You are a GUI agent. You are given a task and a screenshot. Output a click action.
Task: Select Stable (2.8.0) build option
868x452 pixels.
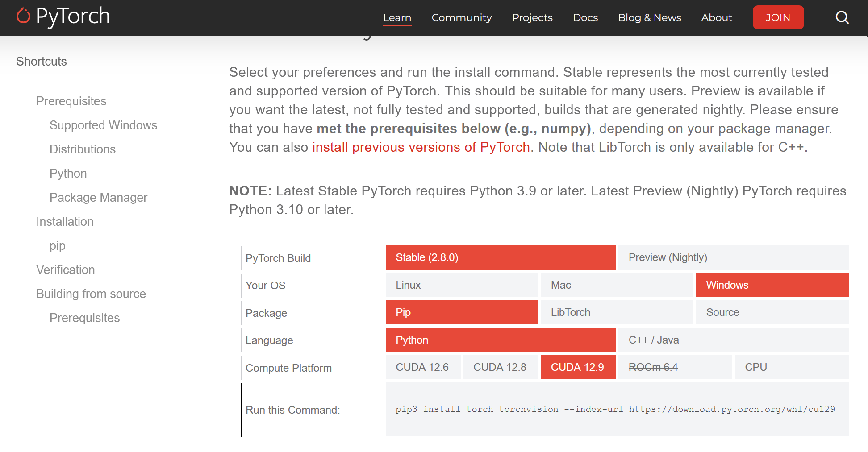(x=501, y=257)
